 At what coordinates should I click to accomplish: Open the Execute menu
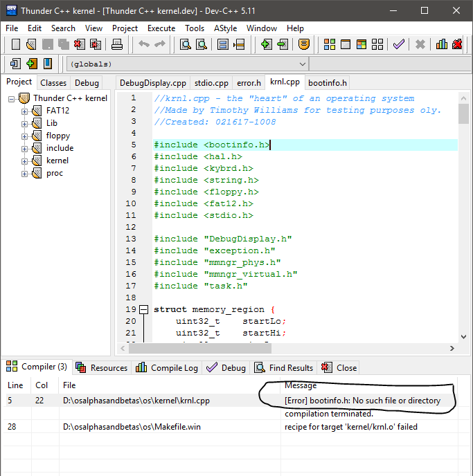(x=161, y=28)
